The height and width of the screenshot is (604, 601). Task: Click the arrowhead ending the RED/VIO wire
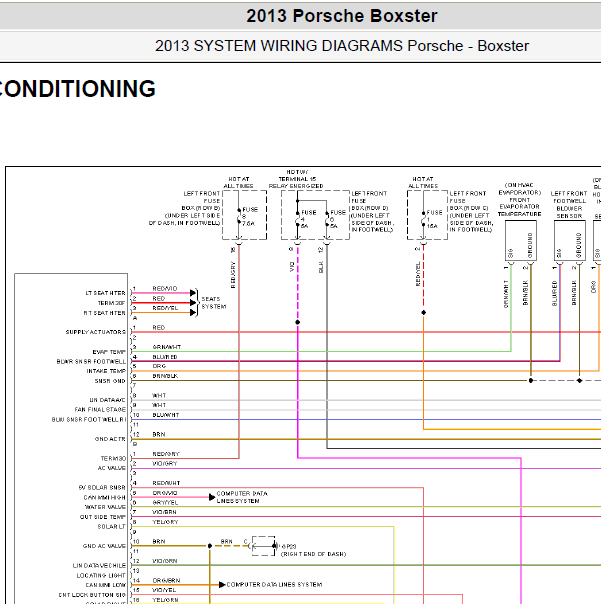coord(193,293)
